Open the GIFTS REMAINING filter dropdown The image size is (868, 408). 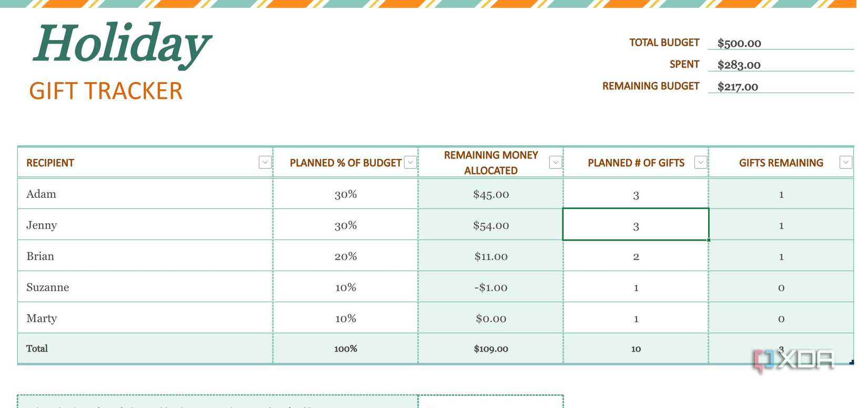(x=846, y=162)
